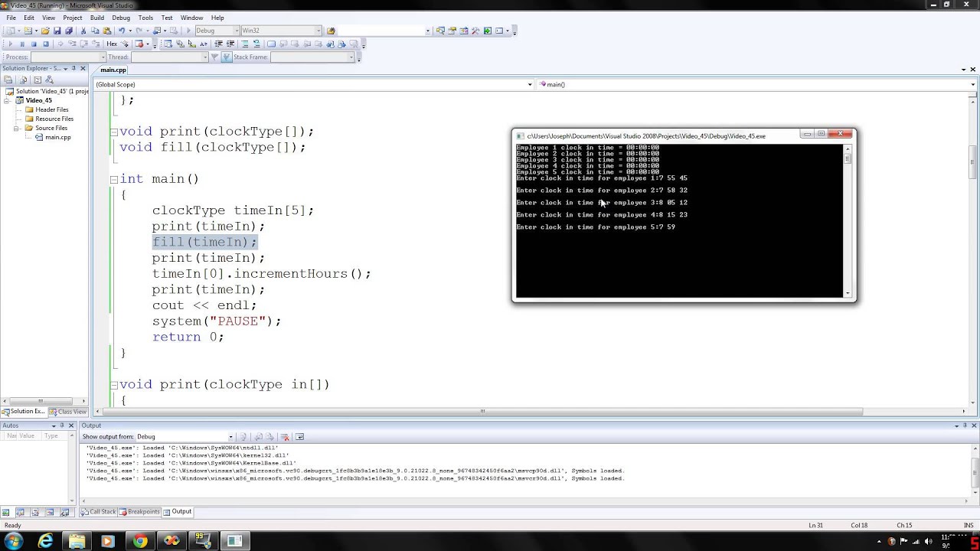
Task: Switch to the main.cpp editor tab
Action: pyautogui.click(x=113, y=70)
